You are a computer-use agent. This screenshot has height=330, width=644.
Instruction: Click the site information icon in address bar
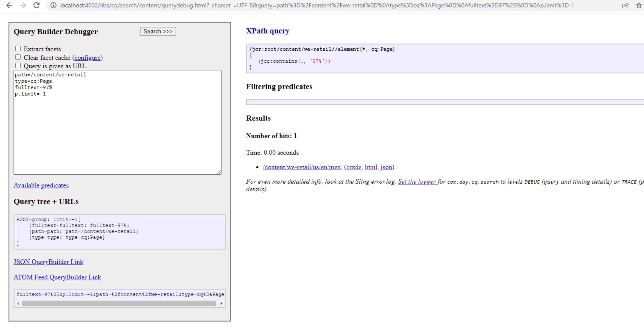click(53, 5)
